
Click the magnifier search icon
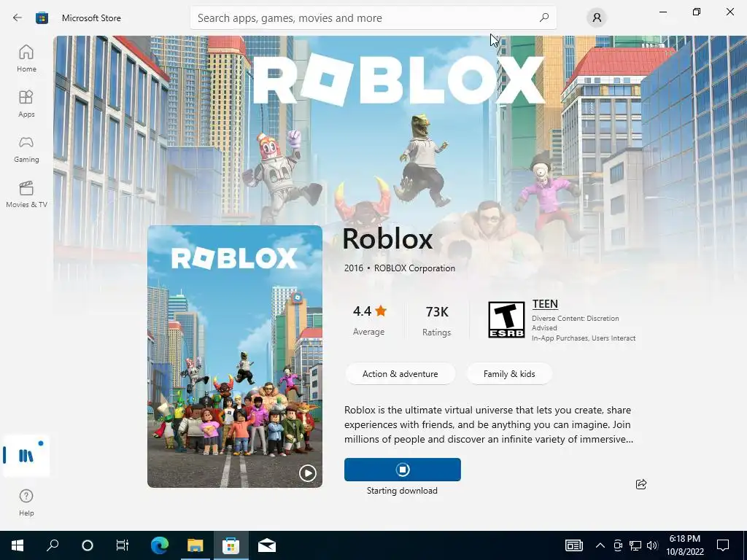(x=543, y=18)
